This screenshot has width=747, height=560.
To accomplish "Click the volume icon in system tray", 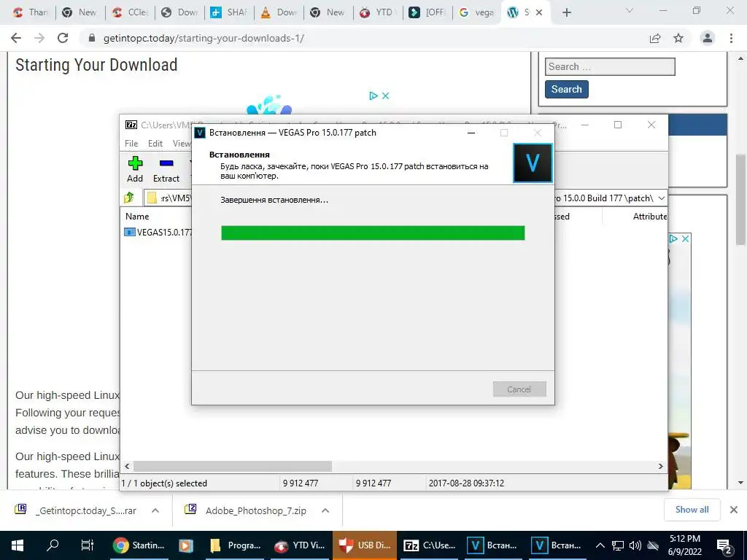I will pyautogui.click(x=635, y=545).
